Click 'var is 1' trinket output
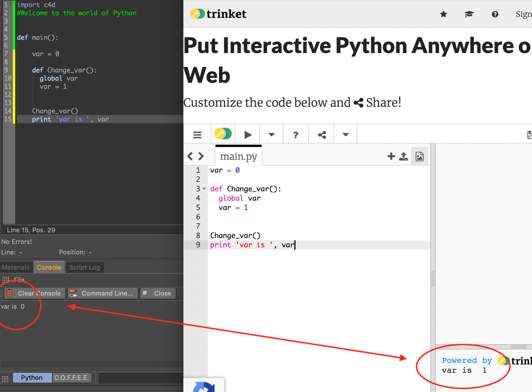 pyautogui.click(x=464, y=370)
